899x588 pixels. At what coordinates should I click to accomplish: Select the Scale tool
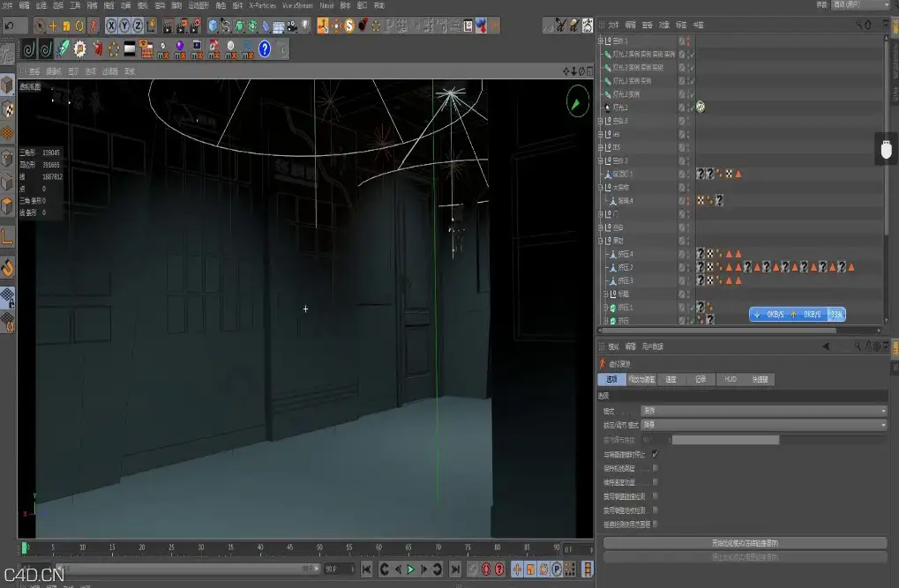[66, 26]
